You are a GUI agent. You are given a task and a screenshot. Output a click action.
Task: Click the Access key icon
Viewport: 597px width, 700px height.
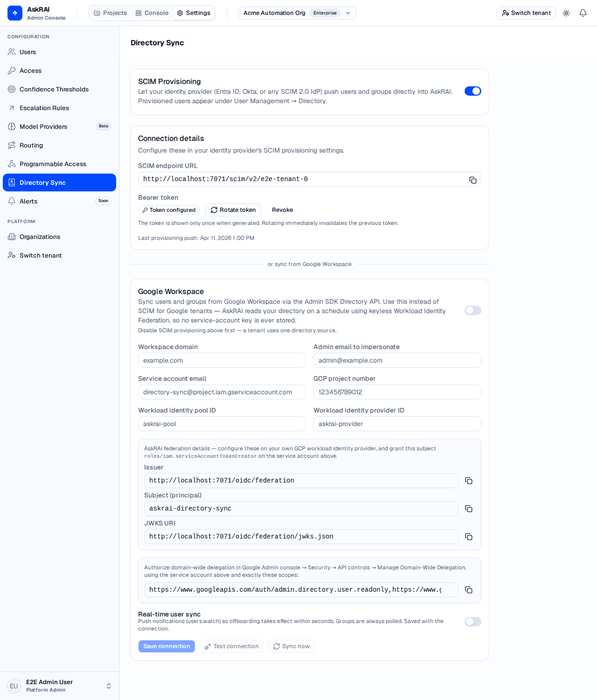12,70
